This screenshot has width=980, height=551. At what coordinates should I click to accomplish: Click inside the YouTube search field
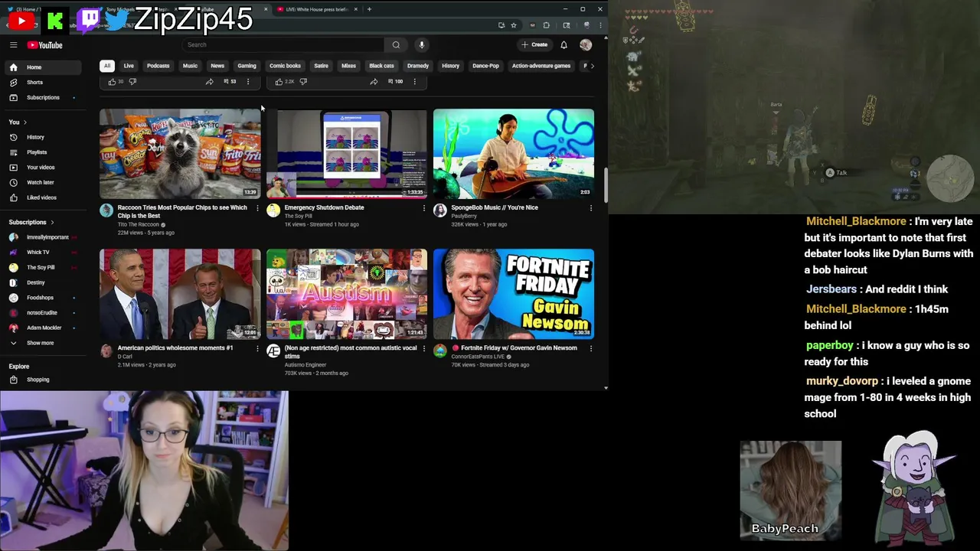point(283,44)
